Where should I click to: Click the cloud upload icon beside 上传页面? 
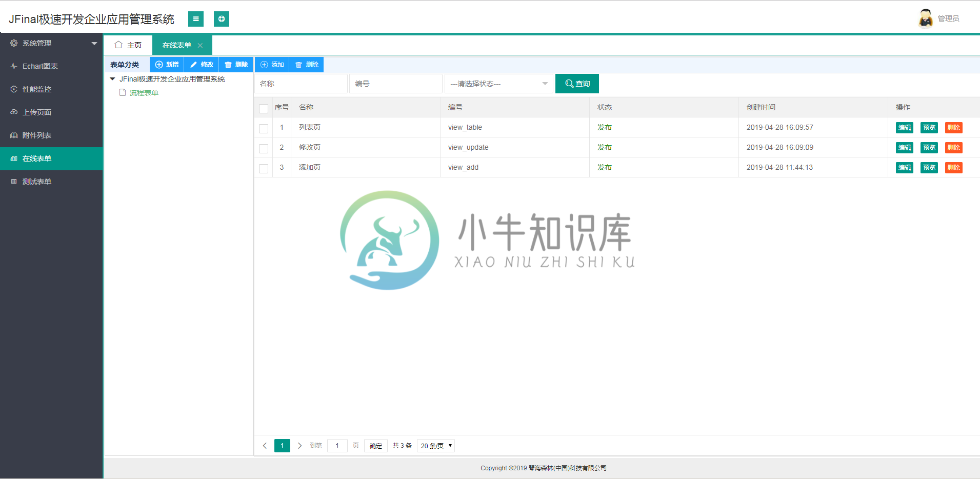14,112
